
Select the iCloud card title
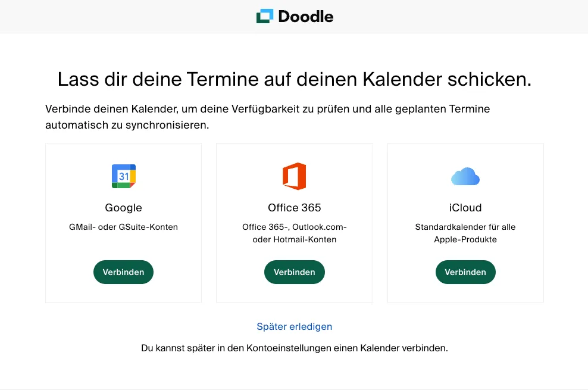(x=465, y=208)
